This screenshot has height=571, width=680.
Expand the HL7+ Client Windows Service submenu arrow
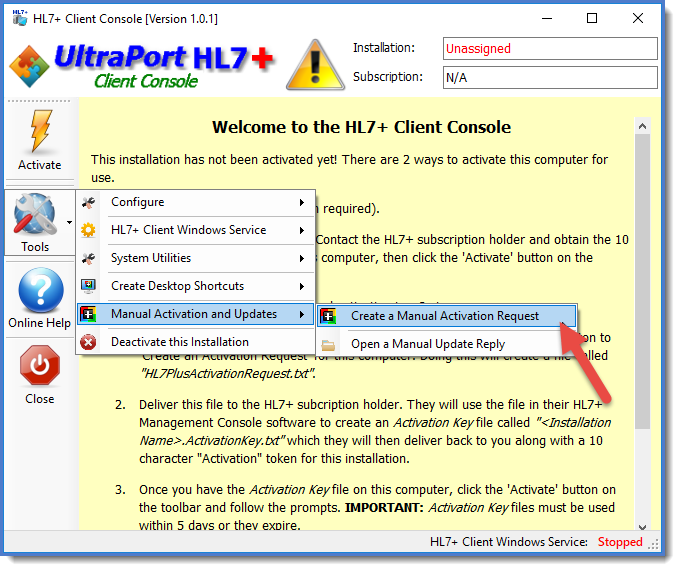click(x=301, y=230)
